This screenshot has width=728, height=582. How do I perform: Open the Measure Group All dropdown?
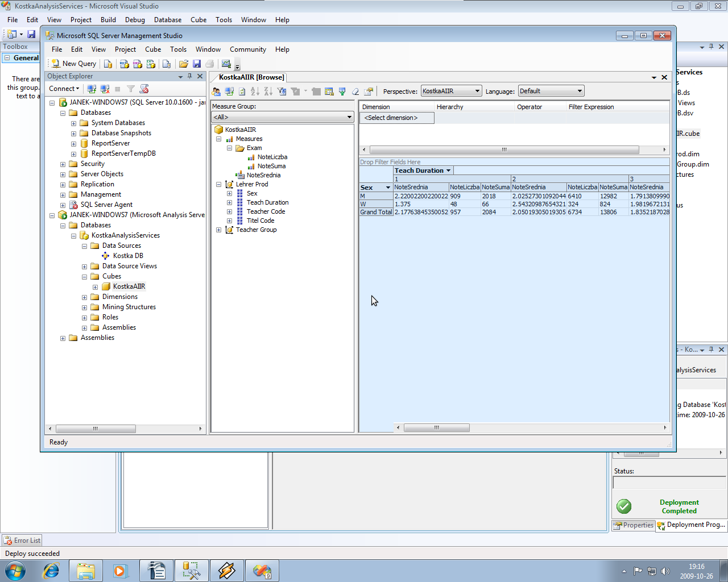[283, 117]
